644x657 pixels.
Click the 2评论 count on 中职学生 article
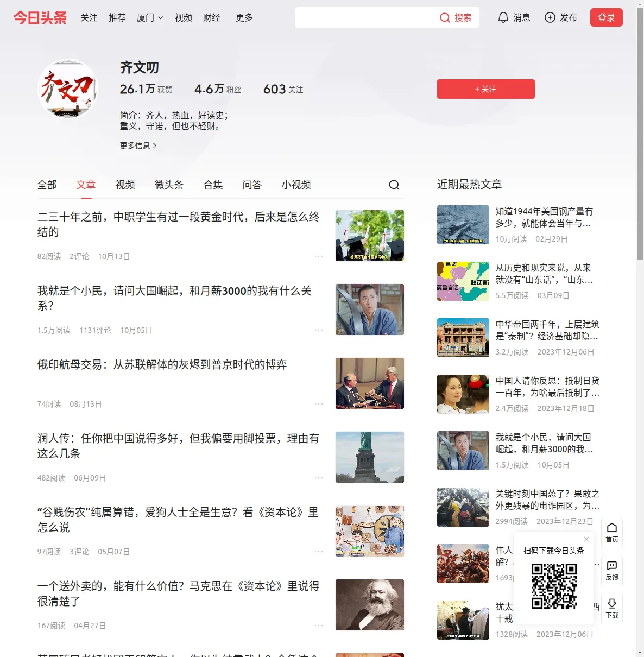click(79, 256)
